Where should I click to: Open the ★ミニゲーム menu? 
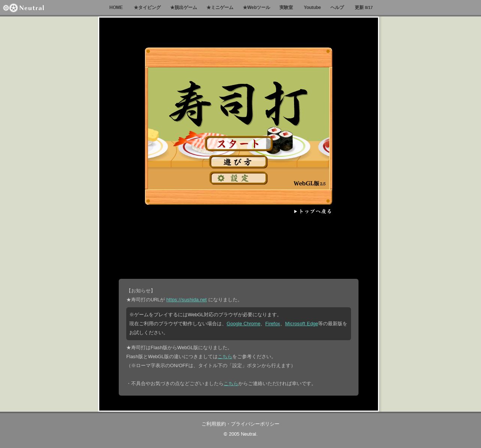[220, 7]
